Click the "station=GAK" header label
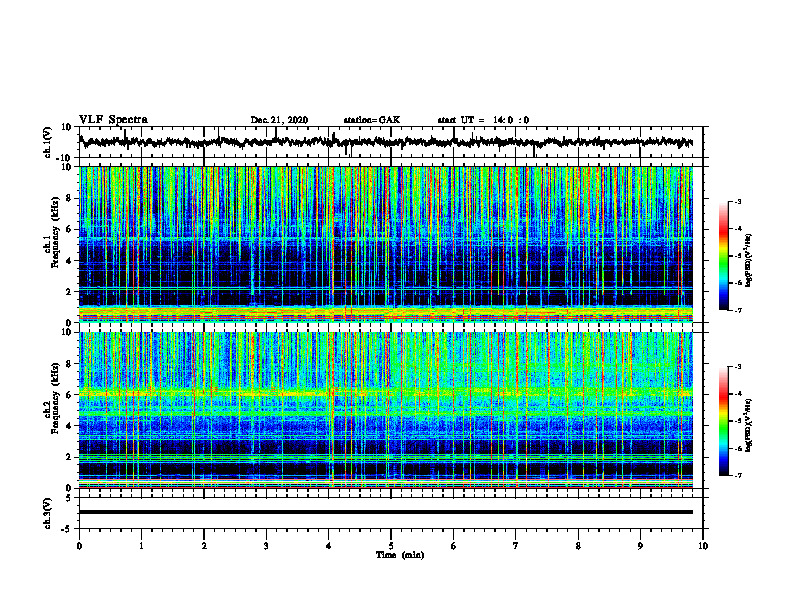 pyautogui.click(x=372, y=120)
